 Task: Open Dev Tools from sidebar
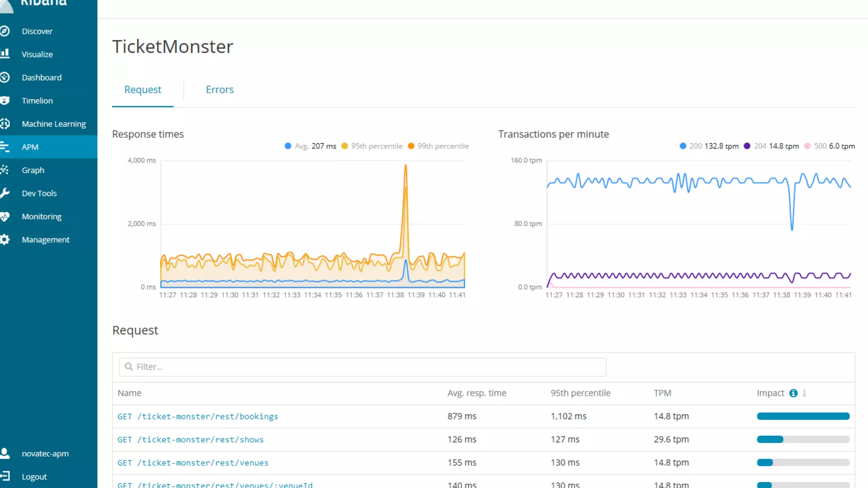39,193
